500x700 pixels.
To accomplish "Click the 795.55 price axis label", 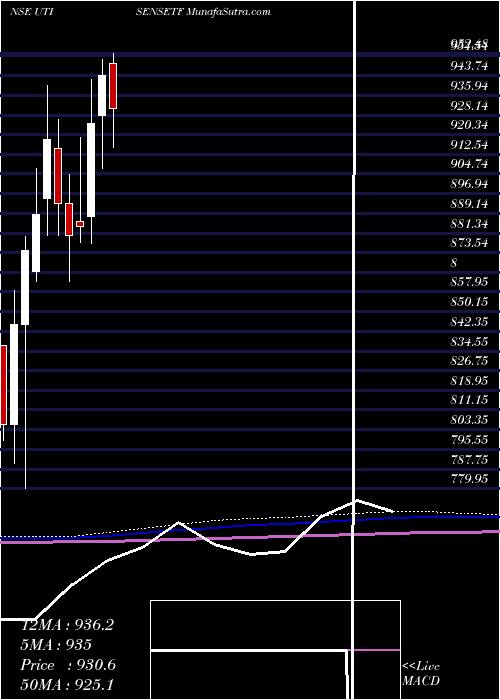I will pos(469,439).
